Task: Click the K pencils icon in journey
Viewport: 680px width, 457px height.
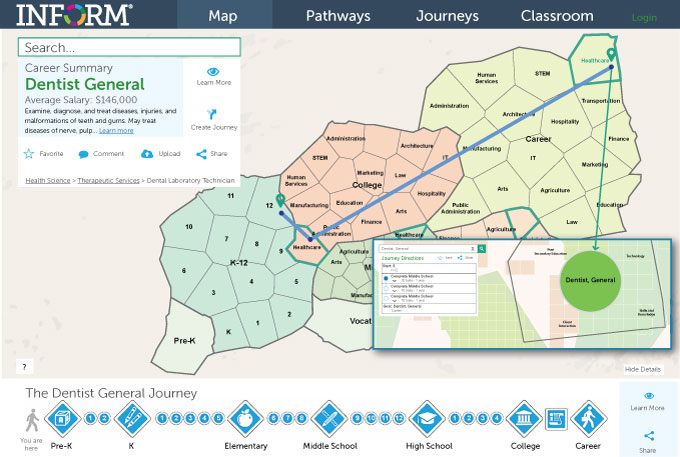Action: [x=132, y=418]
